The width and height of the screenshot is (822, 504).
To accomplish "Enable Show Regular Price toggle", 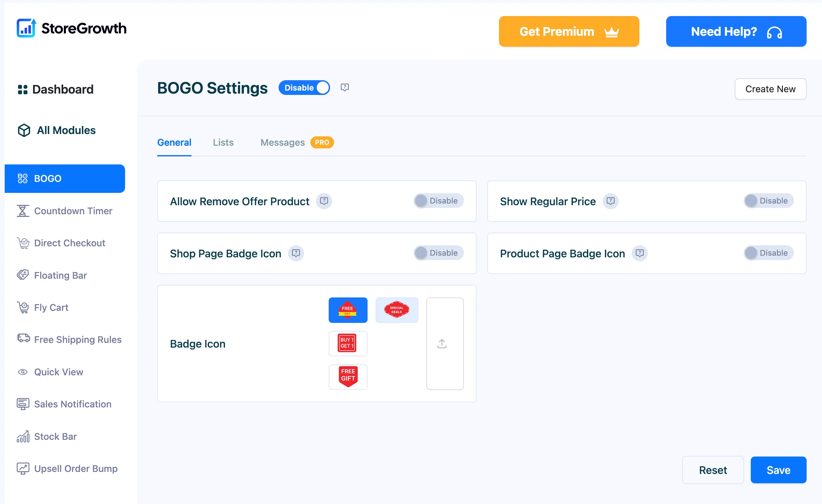I will [768, 201].
